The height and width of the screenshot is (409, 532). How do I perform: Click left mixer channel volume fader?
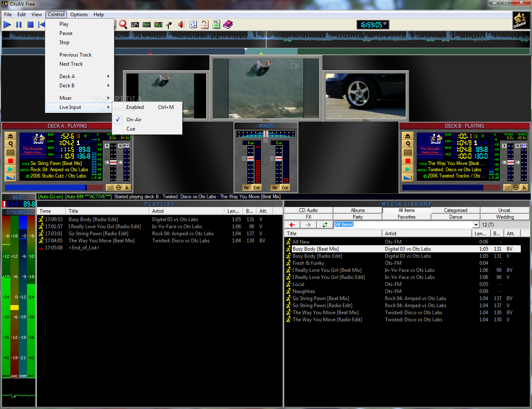click(x=250, y=159)
